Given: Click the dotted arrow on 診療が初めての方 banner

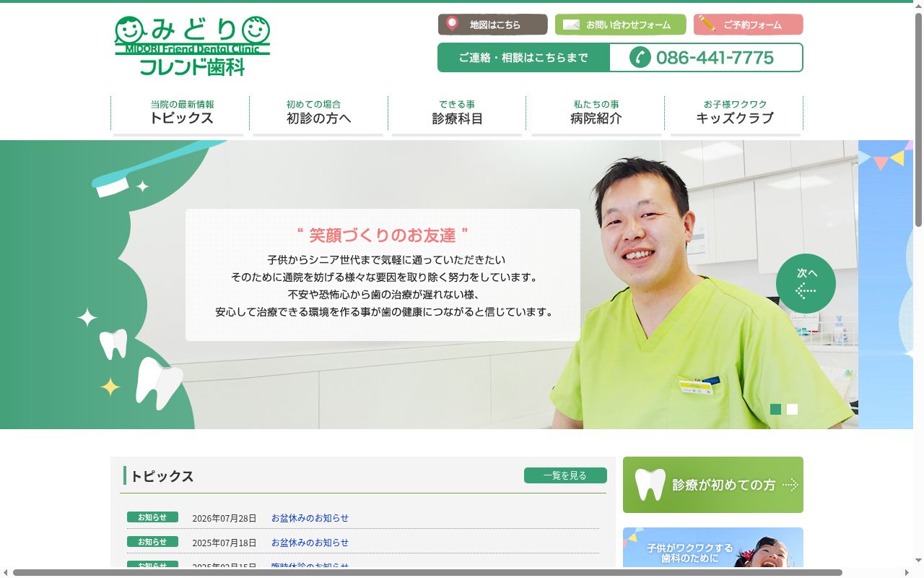Looking at the screenshot, I should [790, 485].
